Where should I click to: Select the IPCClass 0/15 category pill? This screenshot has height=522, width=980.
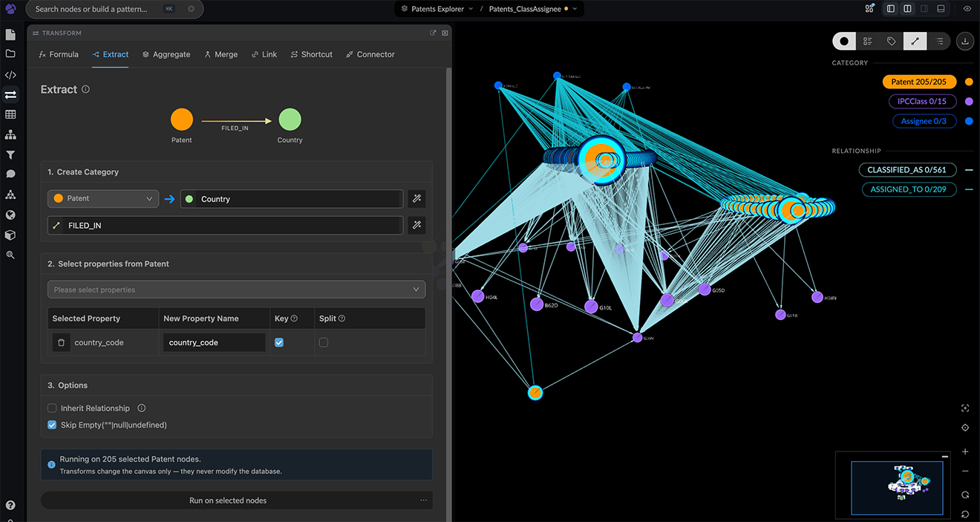[x=922, y=102]
